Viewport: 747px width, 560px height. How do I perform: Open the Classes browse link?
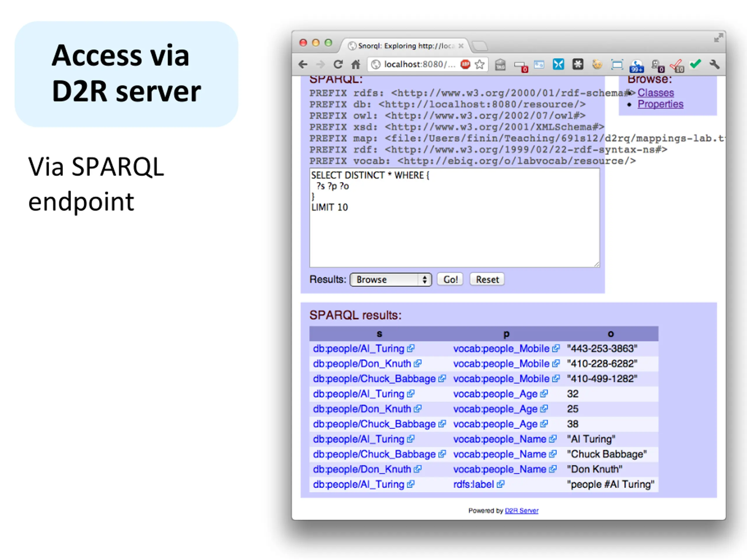point(655,92)
